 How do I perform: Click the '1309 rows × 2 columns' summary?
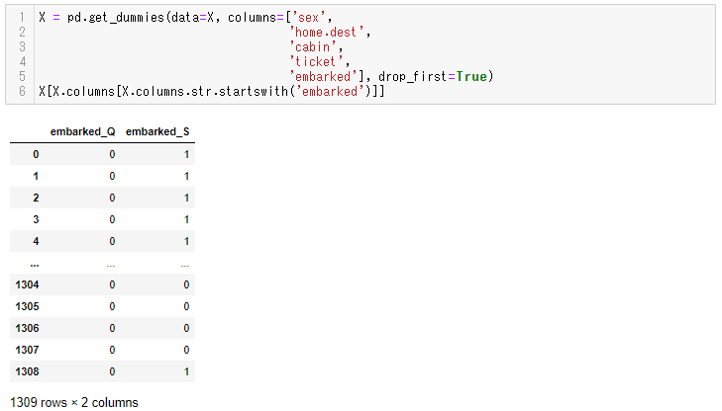(x=74, y=402)
